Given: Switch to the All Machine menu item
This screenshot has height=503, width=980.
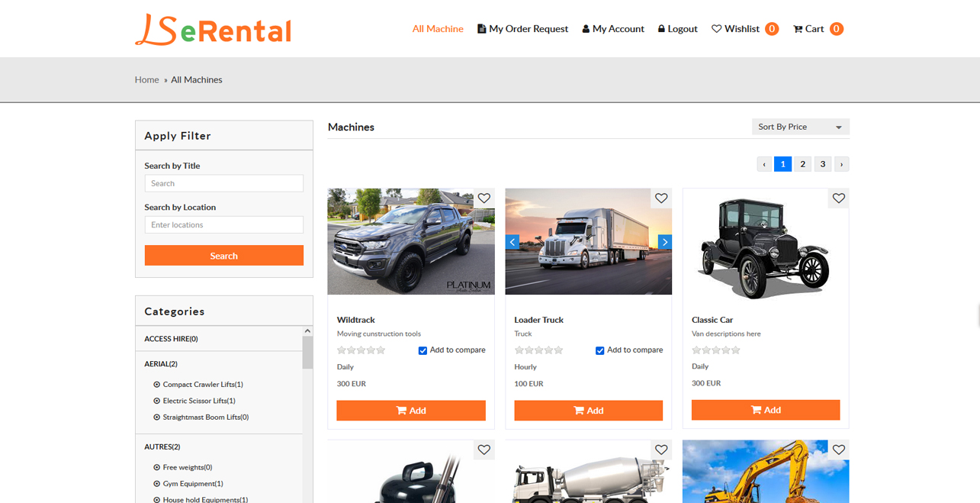Looking at the screenshot, I should click(x=438, y=28).
